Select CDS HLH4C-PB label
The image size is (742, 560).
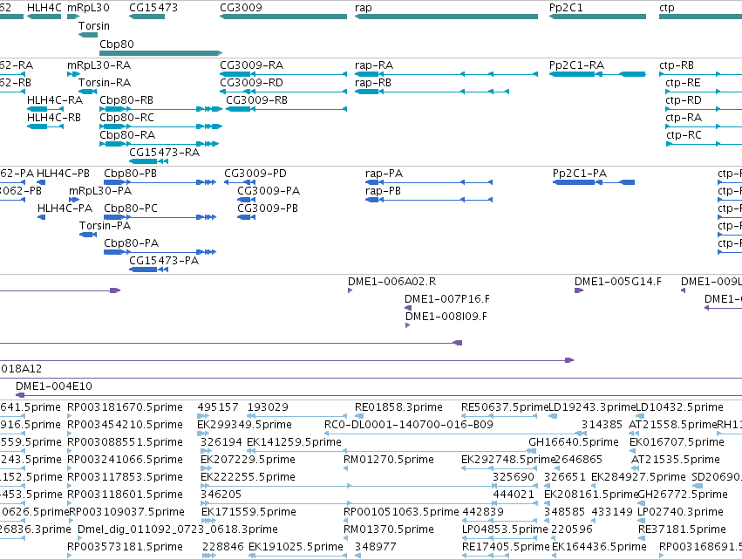[63, 174]
